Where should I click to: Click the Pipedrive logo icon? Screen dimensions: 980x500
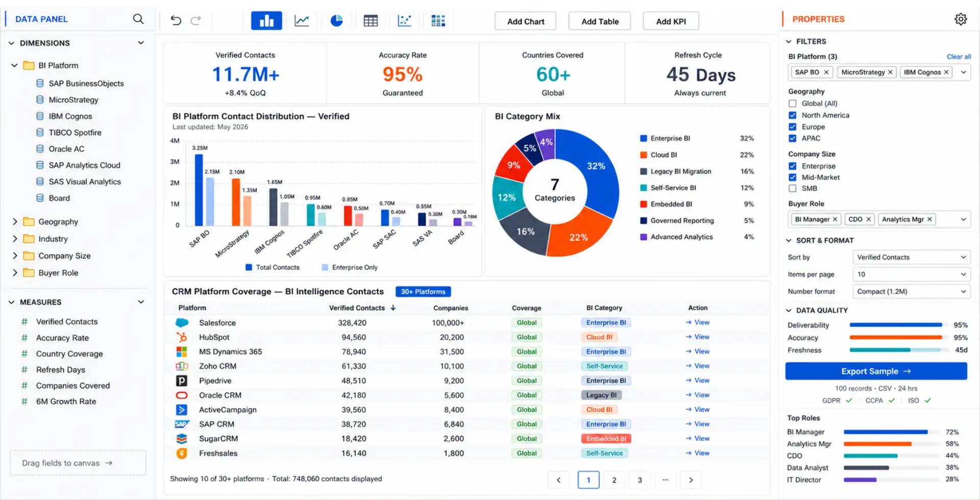[182, 381]
